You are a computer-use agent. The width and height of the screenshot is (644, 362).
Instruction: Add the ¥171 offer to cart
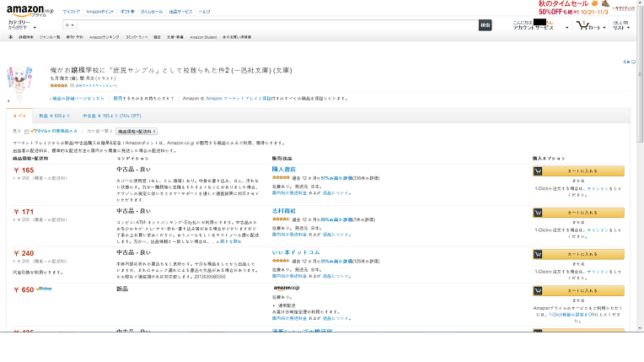point(578,213)
